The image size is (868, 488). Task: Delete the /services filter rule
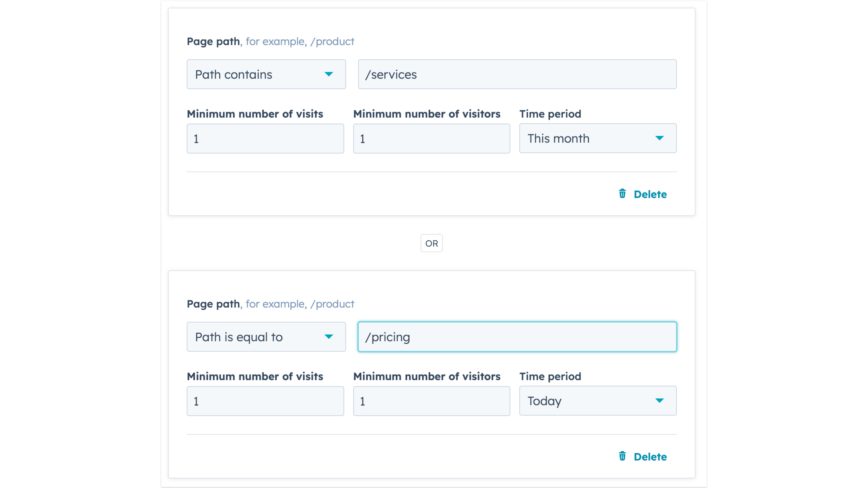[x=650, y=194]
